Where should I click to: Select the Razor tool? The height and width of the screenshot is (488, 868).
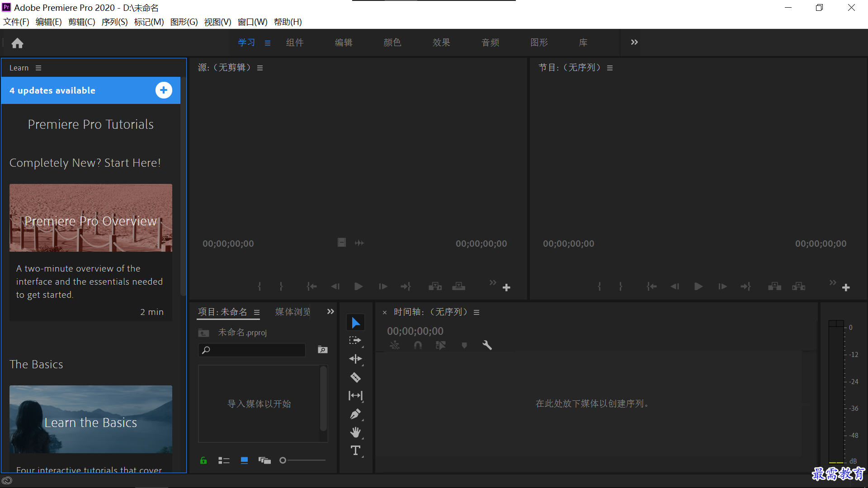pyautogui.click(x=355, y=377)
